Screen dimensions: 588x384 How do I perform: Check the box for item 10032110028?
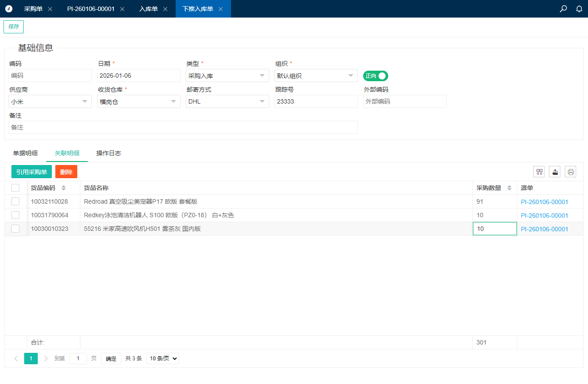click(15, 201)
